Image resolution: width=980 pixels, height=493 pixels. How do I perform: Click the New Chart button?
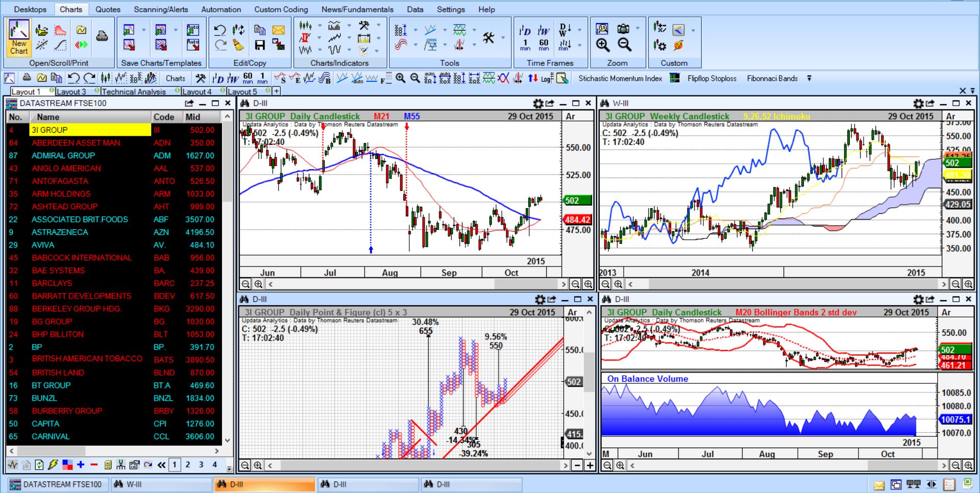(19, 38)
